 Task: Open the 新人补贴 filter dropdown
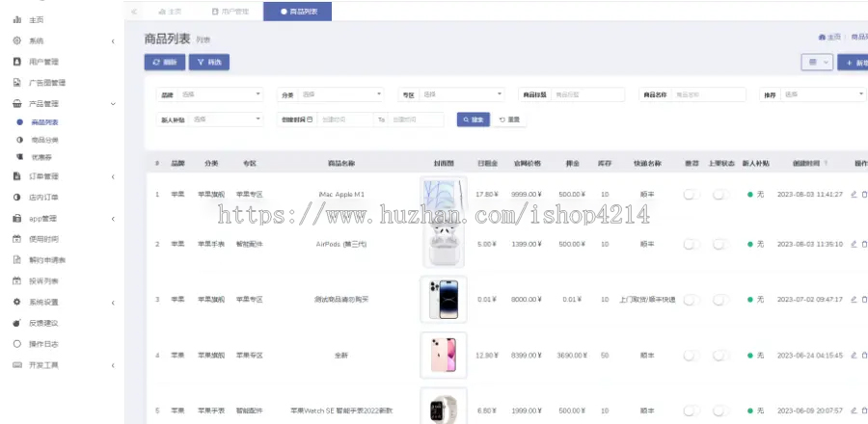coord(226,119)
